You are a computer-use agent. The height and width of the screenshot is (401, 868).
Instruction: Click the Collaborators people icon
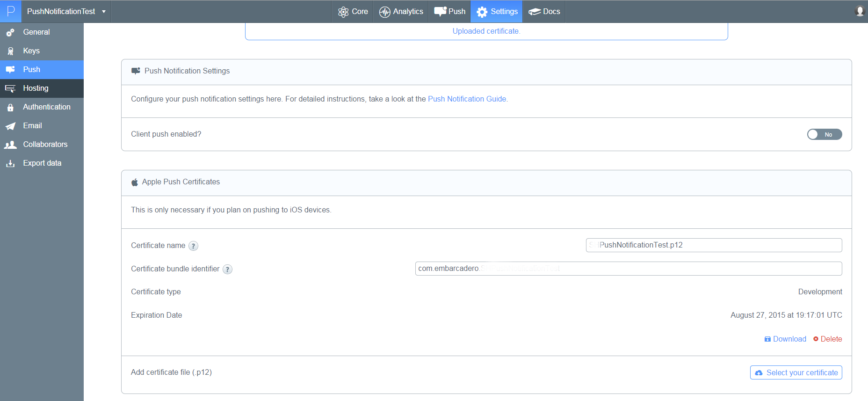click(x=10, y=145)
